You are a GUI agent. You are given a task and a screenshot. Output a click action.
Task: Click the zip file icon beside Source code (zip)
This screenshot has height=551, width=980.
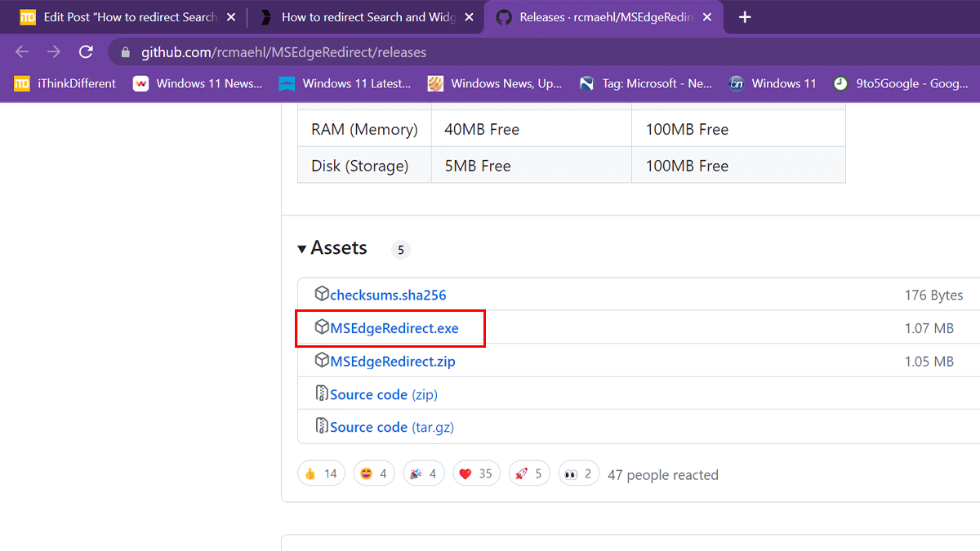(x=322, y=394)
